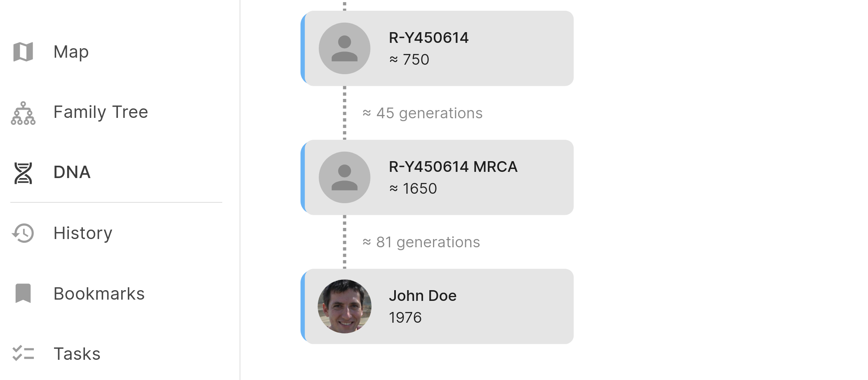Open the Tasks section
868x380 pixels.
click(77, 354)
